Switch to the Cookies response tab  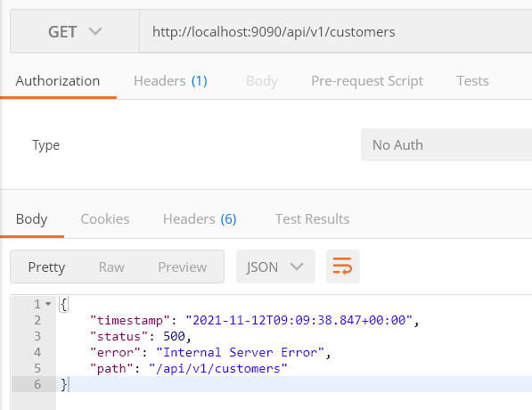coord(105,219)
